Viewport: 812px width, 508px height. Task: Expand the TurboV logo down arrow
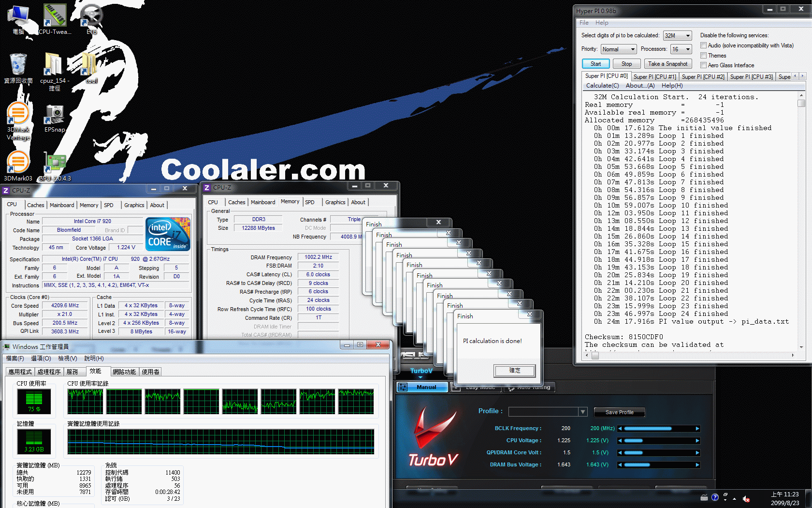pyautogui.click(x=420, y=377)
